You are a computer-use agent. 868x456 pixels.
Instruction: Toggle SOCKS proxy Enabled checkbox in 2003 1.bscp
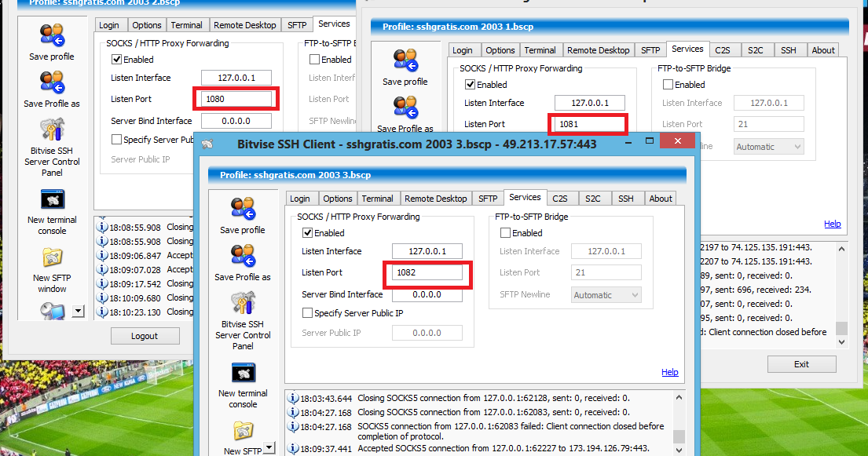(x=470, y=85)
